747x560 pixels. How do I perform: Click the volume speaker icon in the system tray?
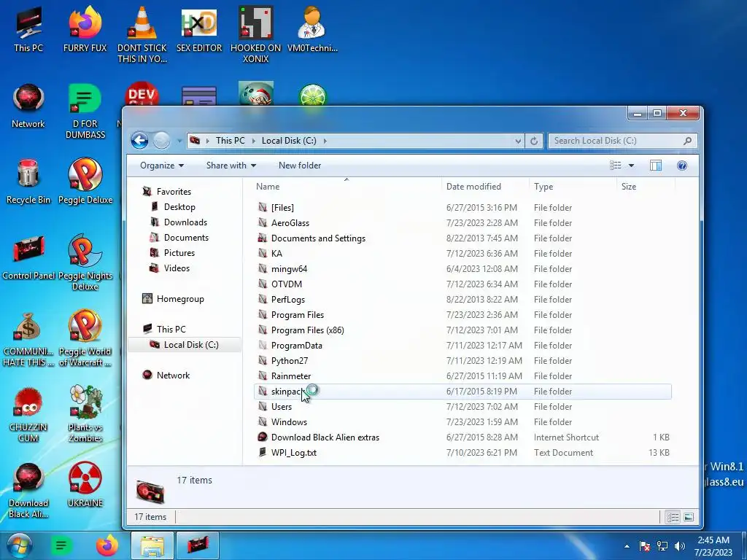680,545
